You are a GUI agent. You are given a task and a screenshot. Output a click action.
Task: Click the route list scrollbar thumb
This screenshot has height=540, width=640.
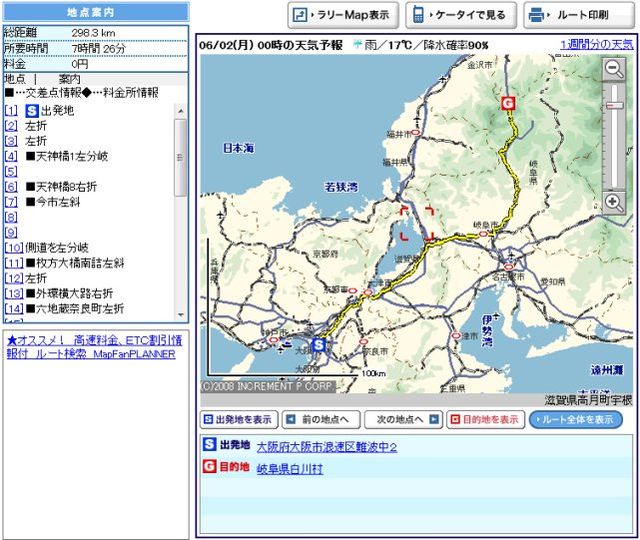click(180, 158)
